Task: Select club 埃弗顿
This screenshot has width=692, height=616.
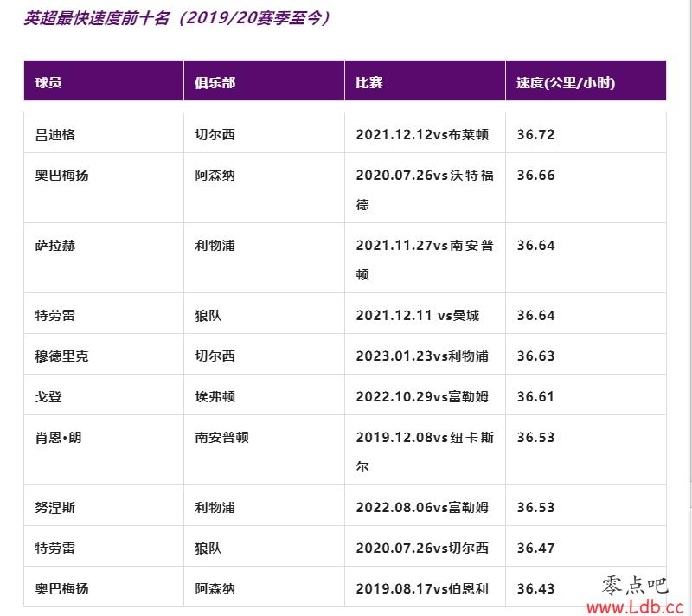Action: (215, 397)
